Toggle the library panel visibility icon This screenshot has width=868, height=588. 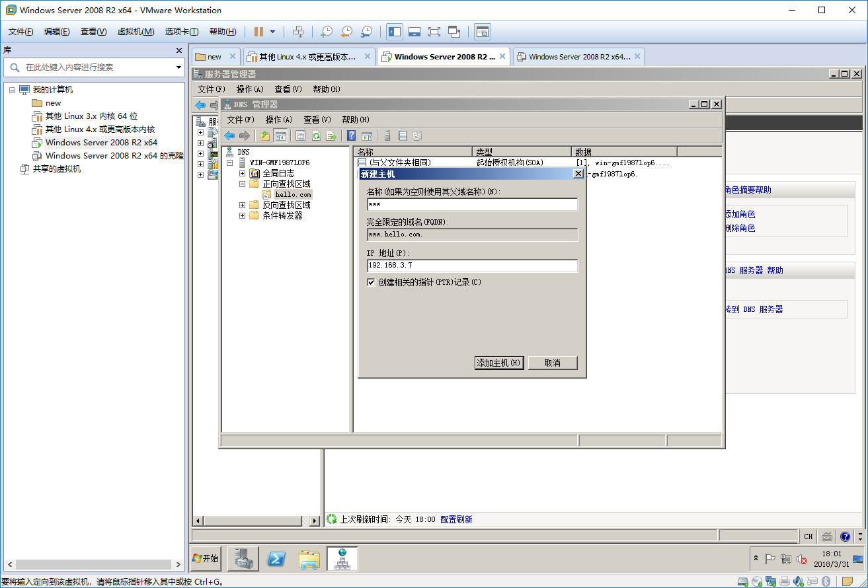click(394, 31)
